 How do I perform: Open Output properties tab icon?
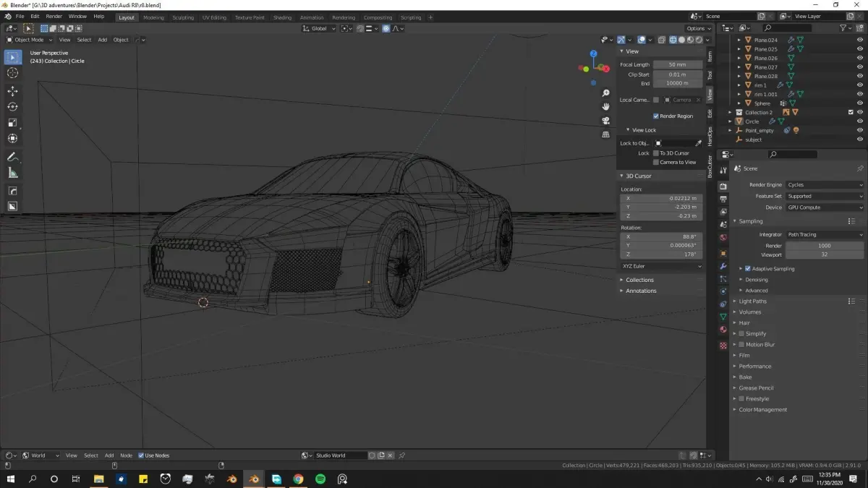pos(723,199)
